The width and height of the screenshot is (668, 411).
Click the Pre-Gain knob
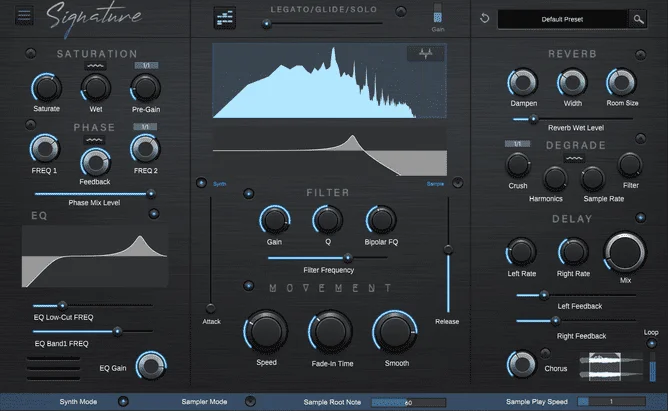pyautogui.click(x=145, y=88)
